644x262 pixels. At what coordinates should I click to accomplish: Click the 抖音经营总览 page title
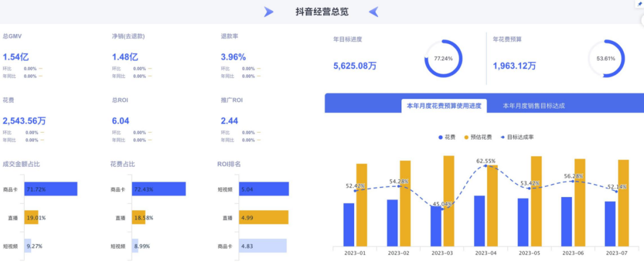(322, 12)
